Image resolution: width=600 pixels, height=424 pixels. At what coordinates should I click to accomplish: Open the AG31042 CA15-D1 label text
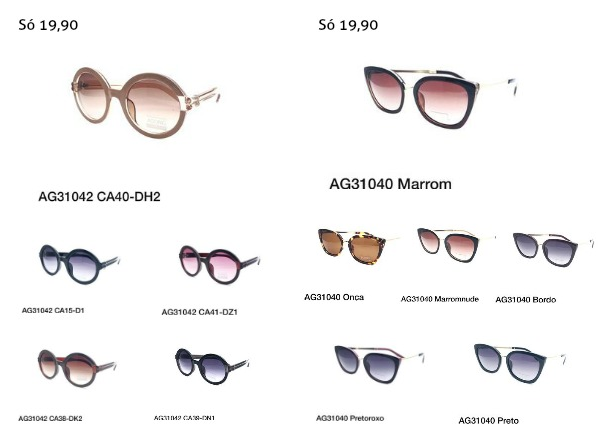(53, 310)
